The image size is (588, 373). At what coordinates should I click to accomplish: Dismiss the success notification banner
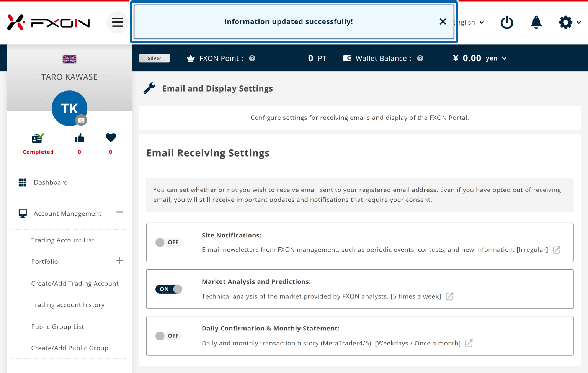click(443, 21)
